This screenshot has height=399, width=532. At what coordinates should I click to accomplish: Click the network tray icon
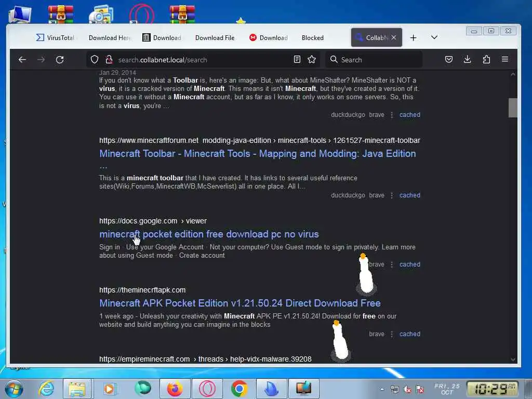(395, 390)
